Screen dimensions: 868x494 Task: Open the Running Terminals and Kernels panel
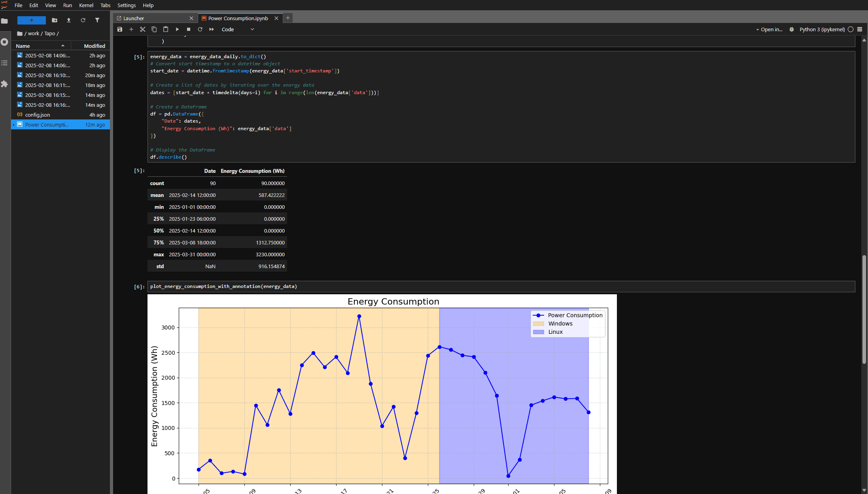point(5,42)
